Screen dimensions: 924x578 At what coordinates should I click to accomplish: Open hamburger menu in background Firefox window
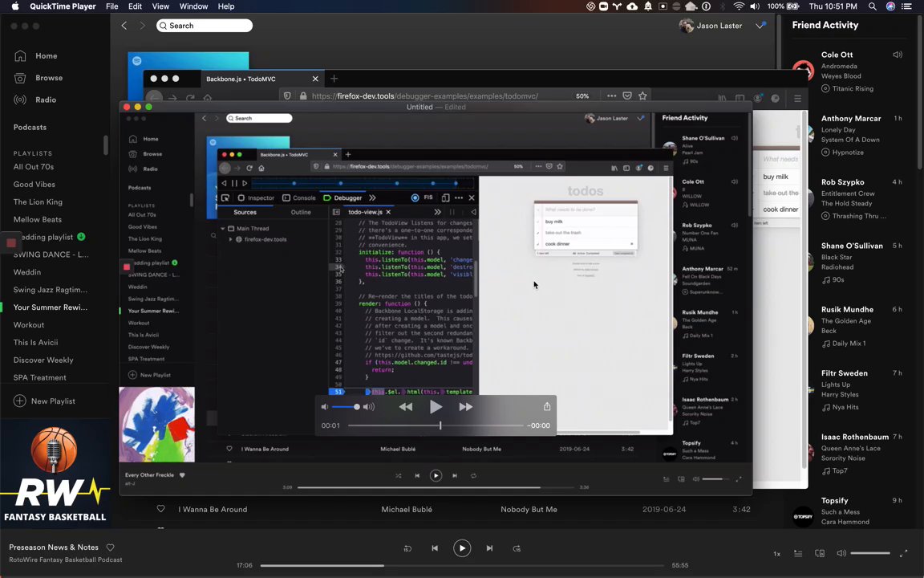click(x=797, y=99)
